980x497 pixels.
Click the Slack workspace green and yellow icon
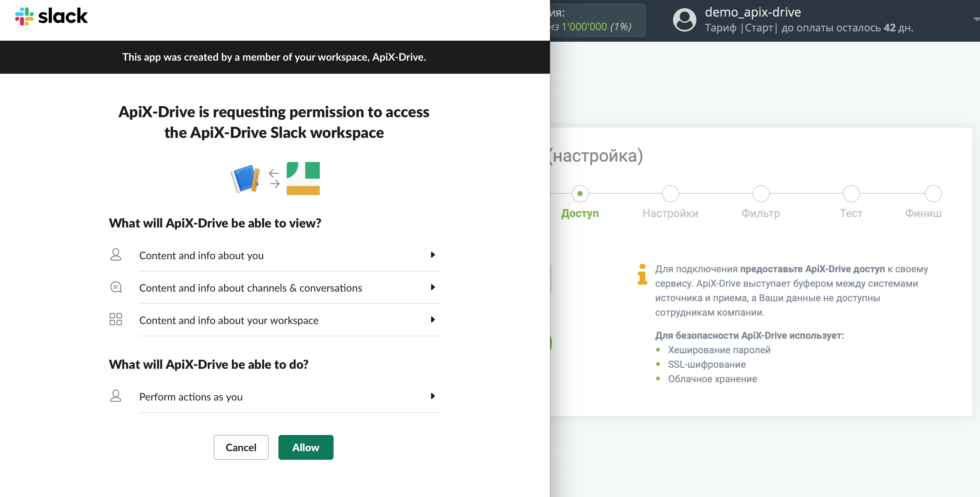click(303, 179)
